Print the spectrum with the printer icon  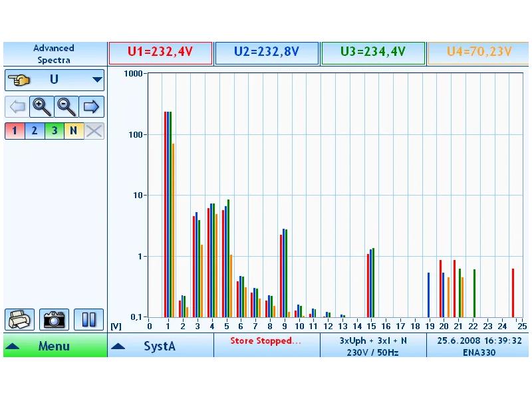[20, 319]
